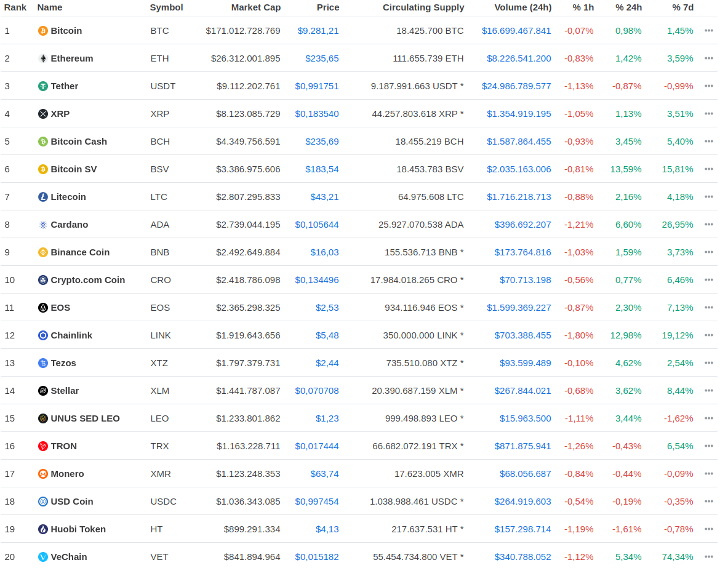This screenshot has height=568, width=728.
Task: Open the more-options dots for Bitcoin SV row
Action: [x=708, y=169]
